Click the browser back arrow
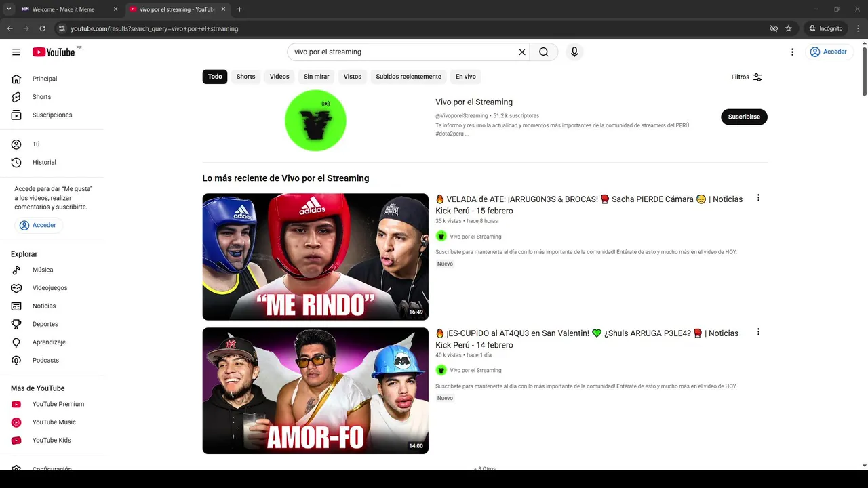 [9, 28]
